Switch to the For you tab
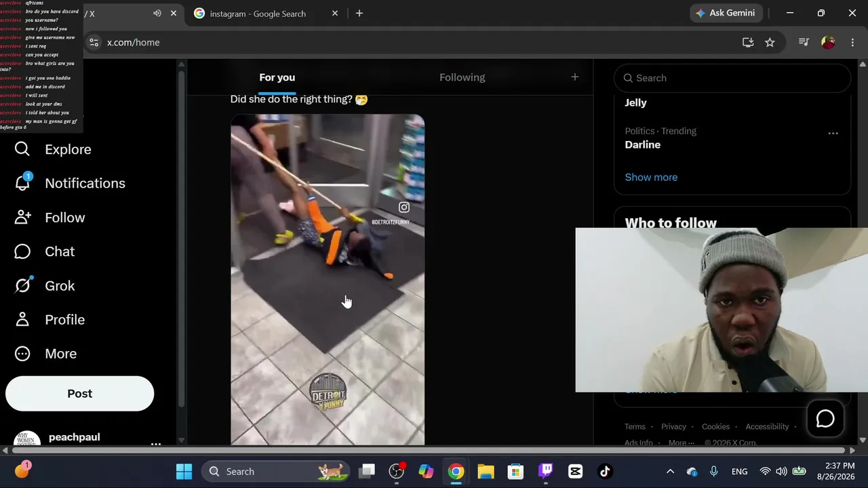The height and width of the screenshot is (488, 868). [x=277, y=77]
